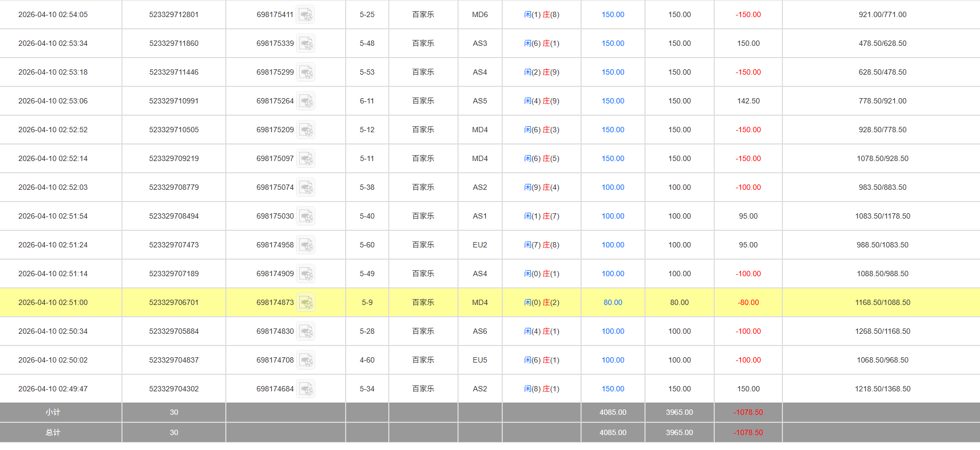Click the video icon beside 698175299
This screenshot has width=980, height=450.
(x=306, y=73)
